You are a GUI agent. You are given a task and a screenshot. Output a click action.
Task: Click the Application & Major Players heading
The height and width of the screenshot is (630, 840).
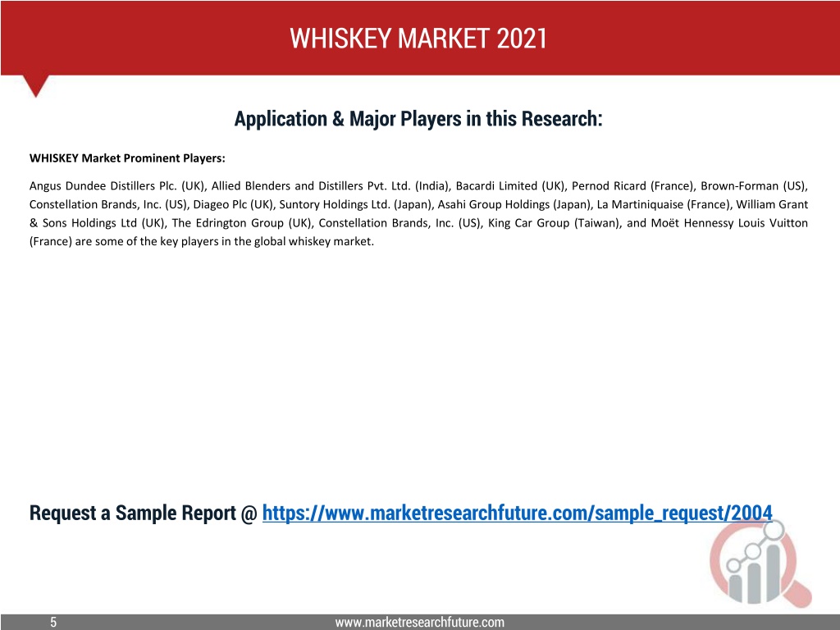point(418,119)
